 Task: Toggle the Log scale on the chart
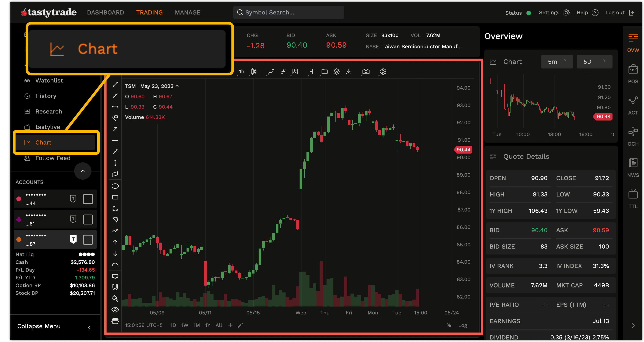(x=462, y=325)
